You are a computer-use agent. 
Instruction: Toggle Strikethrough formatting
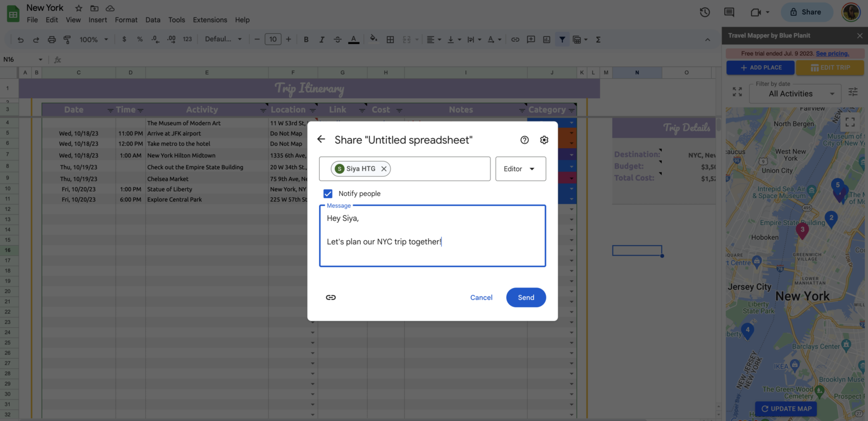[x=337, y=40]
